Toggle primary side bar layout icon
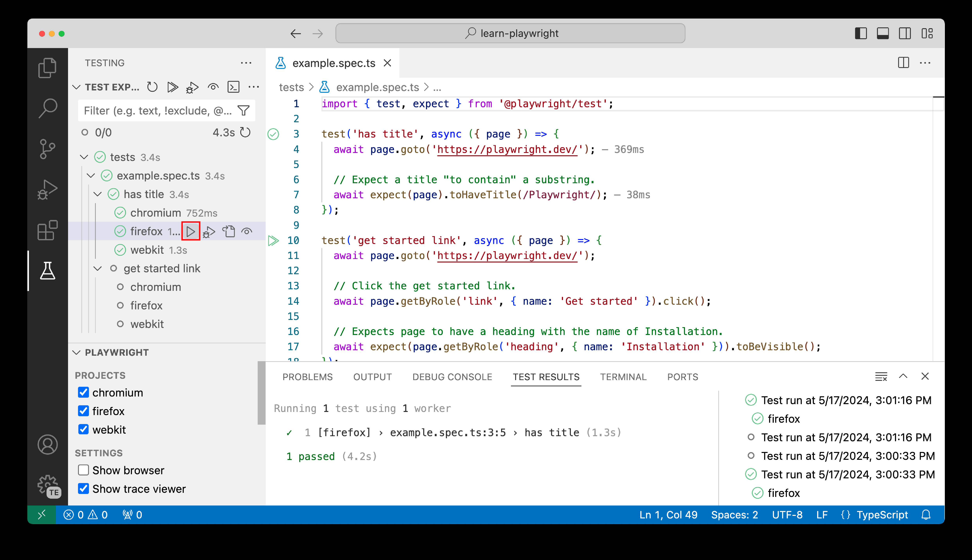The height and width of the screenshot is (560, 972). (x=861, y=33)
